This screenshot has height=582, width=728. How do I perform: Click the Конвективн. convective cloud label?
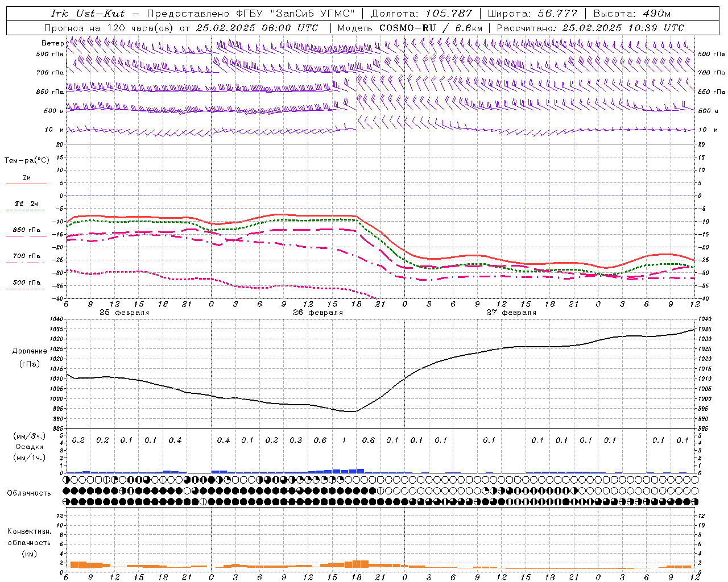point(29,531)
